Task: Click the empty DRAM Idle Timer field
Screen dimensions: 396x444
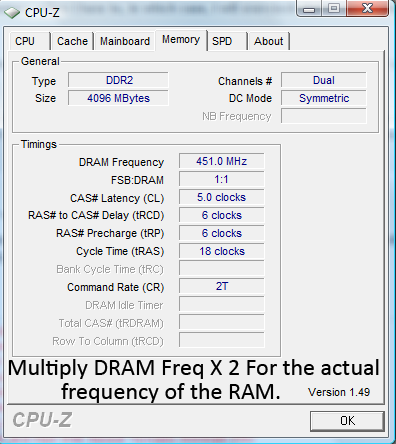Action: pos(222,304)
